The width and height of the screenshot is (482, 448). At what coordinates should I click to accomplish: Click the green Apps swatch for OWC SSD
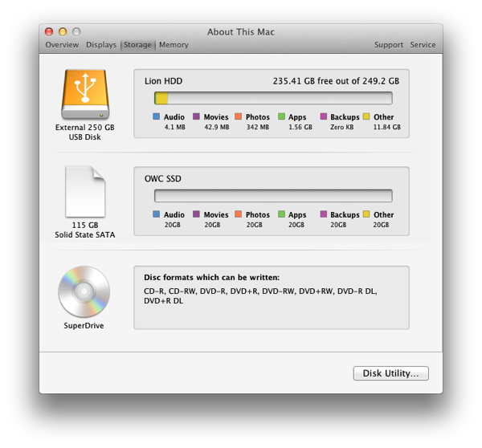pos(281,214)
